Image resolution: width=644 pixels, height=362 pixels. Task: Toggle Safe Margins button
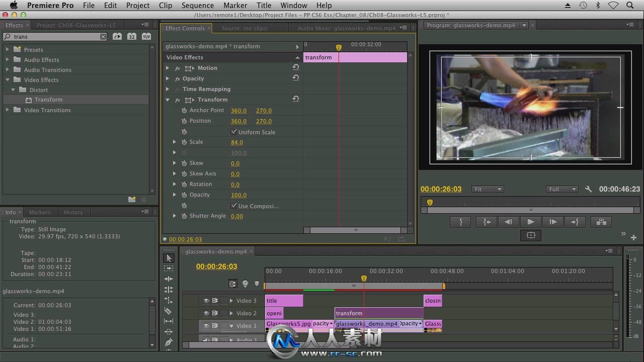tap(531, 235)
